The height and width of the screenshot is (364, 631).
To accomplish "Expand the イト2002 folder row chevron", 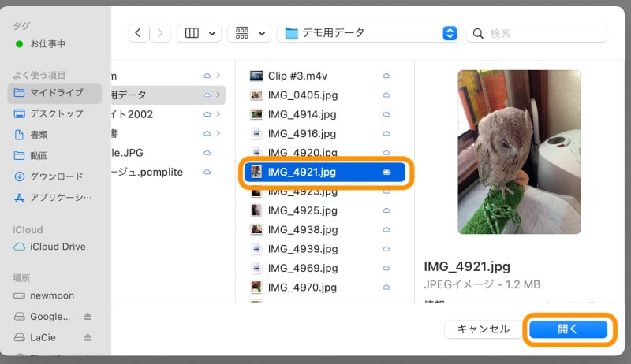I will pyautogui.click(x=218, y=114).
